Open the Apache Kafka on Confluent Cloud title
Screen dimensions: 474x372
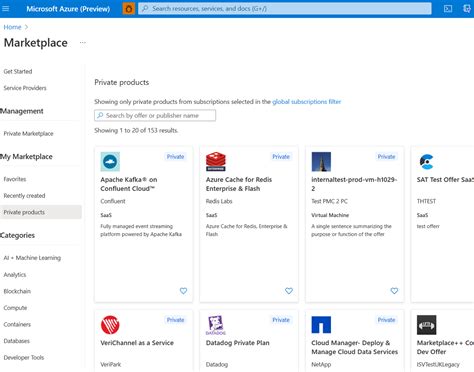pyautogui.click(x=129, y=184)
